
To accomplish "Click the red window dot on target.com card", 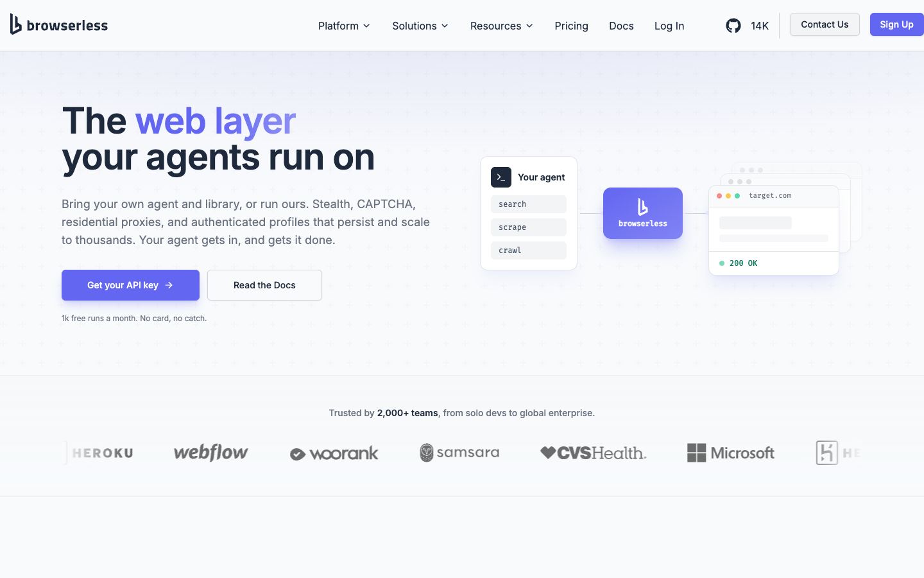I will tap(719, 196).
